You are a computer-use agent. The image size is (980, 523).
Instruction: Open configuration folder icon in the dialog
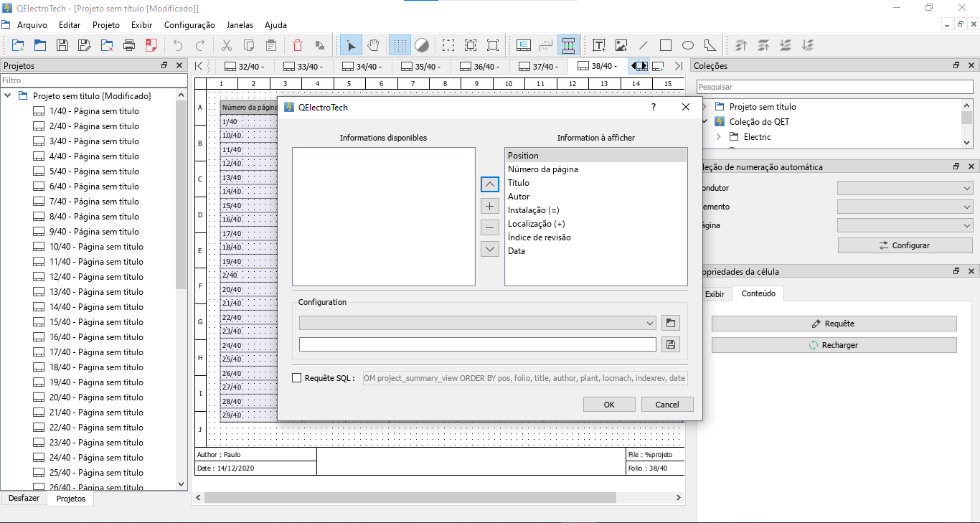pos(670,323)
